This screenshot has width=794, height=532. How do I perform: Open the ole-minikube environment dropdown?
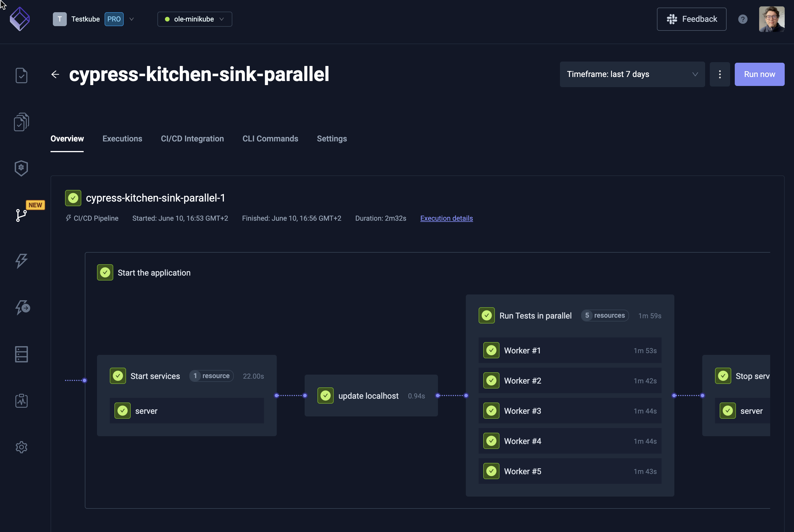194,19
